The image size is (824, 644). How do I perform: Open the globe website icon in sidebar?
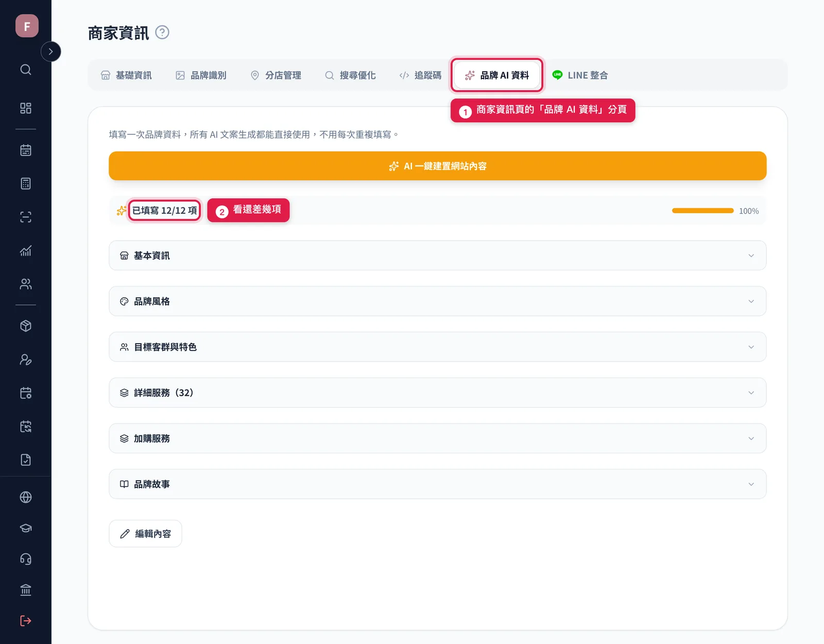(x=26, y=497)
